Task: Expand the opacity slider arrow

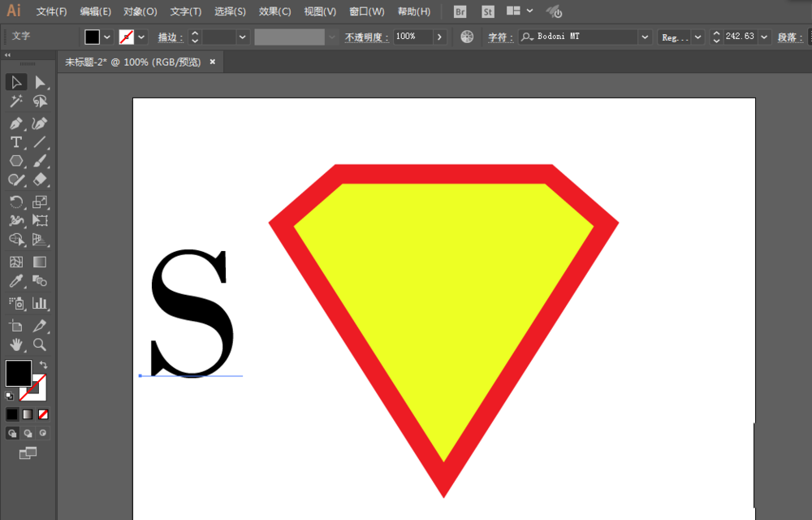Action: (x=439, y=37)
